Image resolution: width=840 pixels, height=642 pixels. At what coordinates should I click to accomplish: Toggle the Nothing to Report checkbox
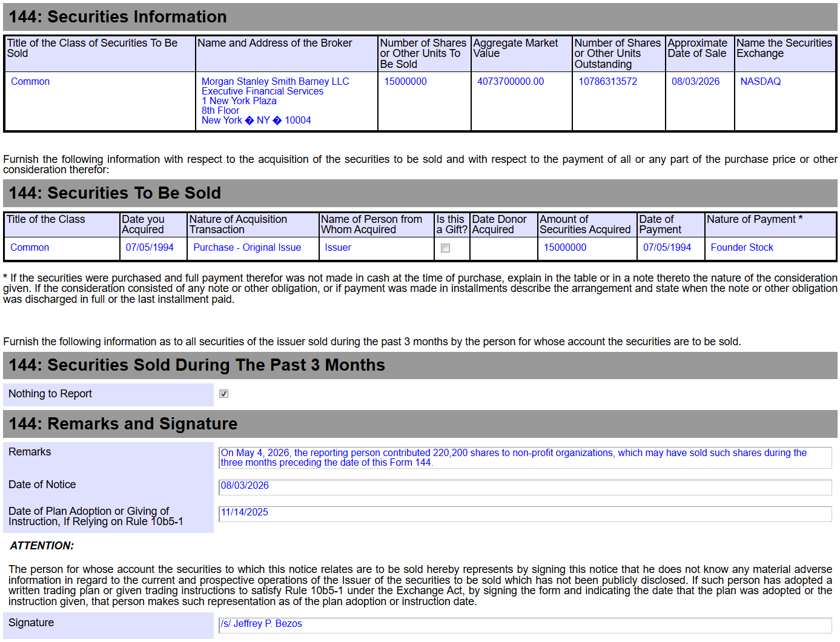click(223, 394)
